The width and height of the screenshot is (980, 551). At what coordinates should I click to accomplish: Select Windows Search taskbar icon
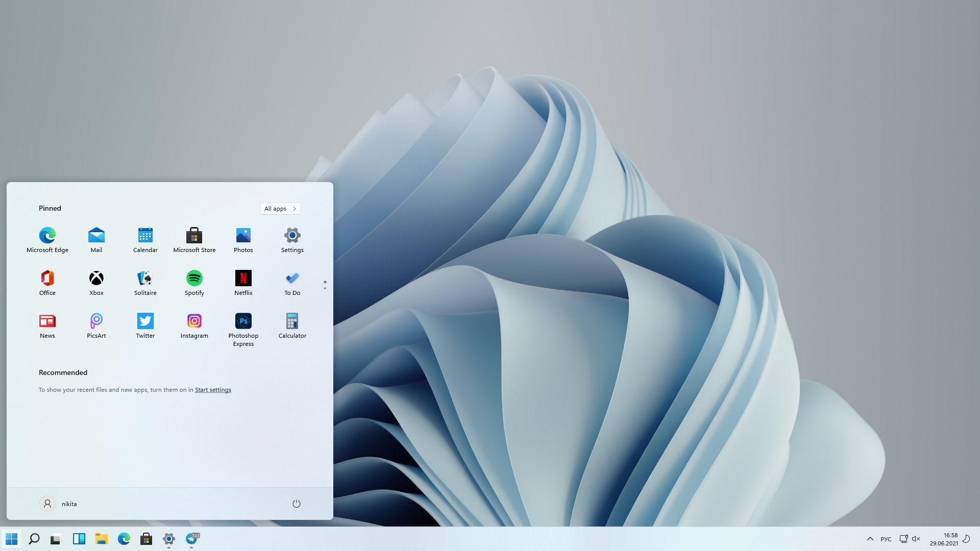point(34,538)
